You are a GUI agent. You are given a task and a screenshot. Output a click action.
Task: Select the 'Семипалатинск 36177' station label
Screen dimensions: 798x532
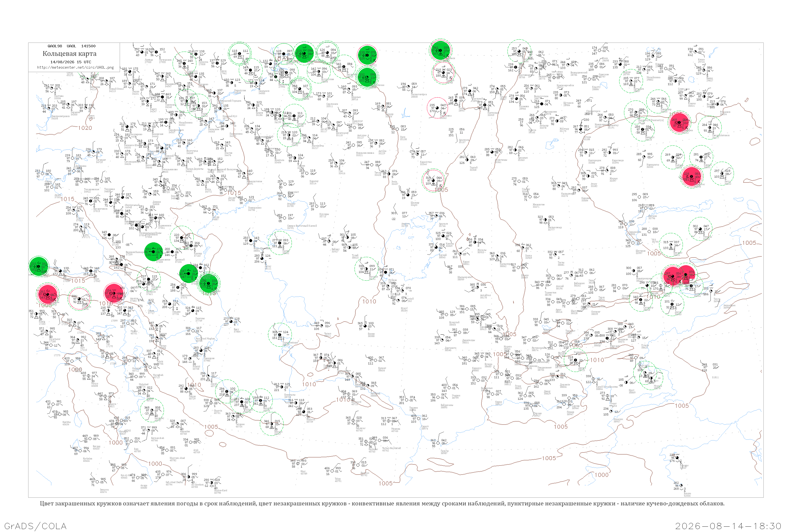pos(721,137)
